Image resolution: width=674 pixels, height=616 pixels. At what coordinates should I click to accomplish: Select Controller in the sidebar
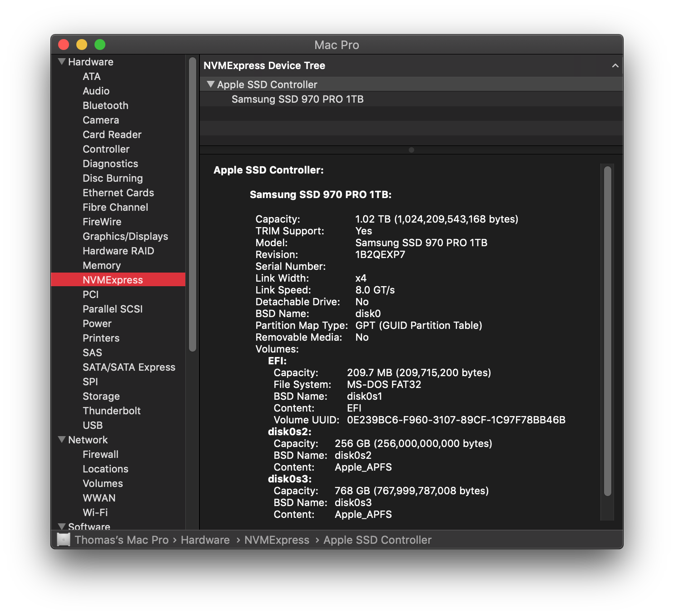click(x=106, y=149)
